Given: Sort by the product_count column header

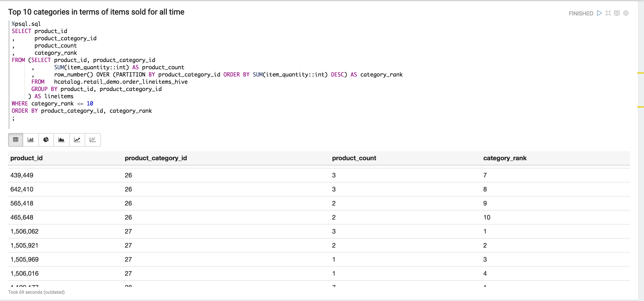Looking at the screenshot, I should tap(354, 158).
